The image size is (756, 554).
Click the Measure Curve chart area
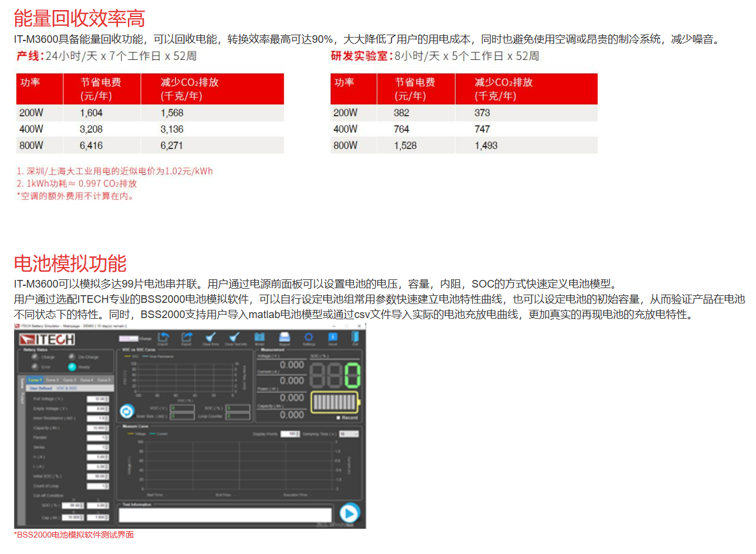(239, 465)
